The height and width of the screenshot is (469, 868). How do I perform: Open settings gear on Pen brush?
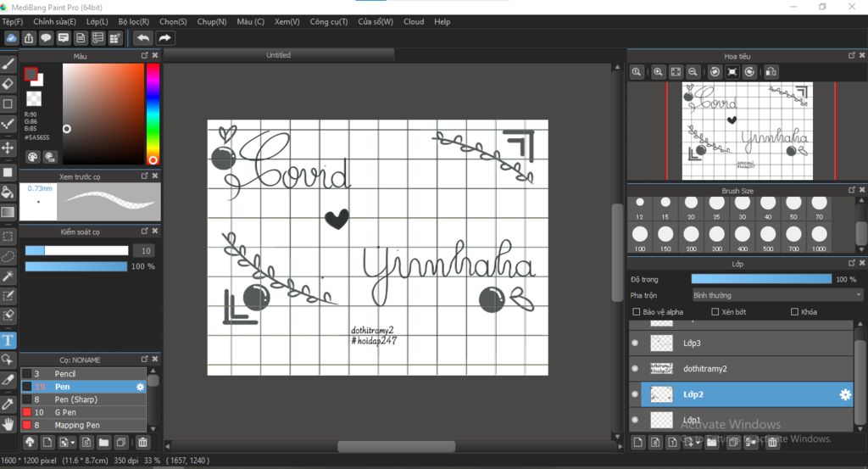click(140, 387)
